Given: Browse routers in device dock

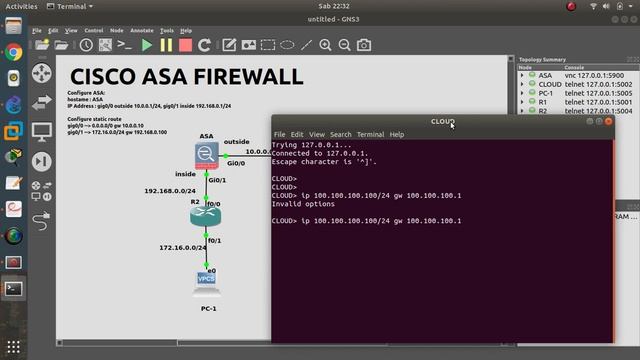Looking at the screenshot, I should coord(42,73).
